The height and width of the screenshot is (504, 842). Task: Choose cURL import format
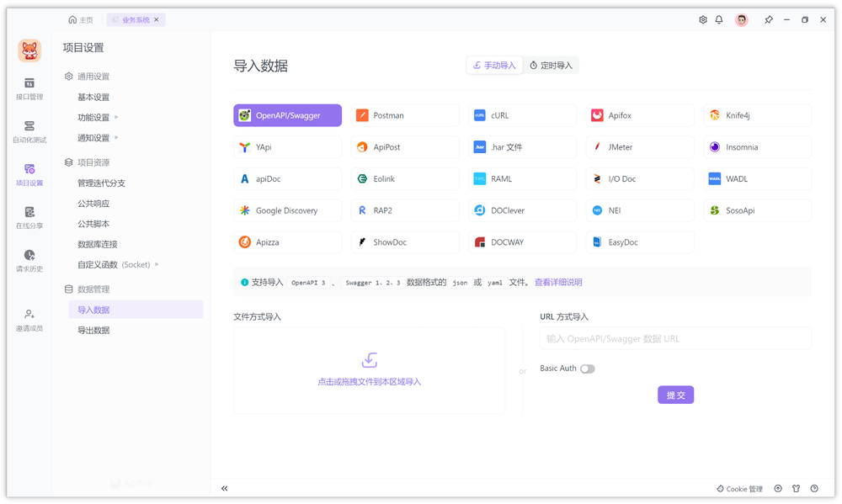click(523, 115)
